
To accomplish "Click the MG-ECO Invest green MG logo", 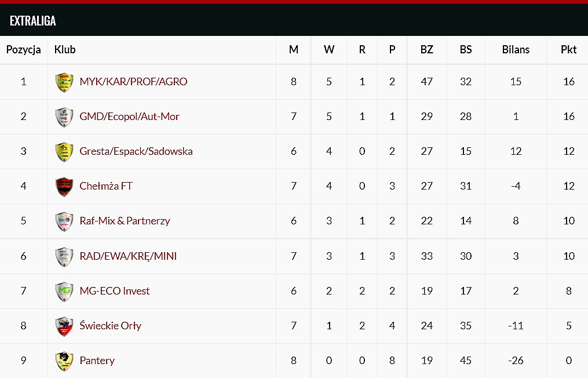I will tap(64, 291).
